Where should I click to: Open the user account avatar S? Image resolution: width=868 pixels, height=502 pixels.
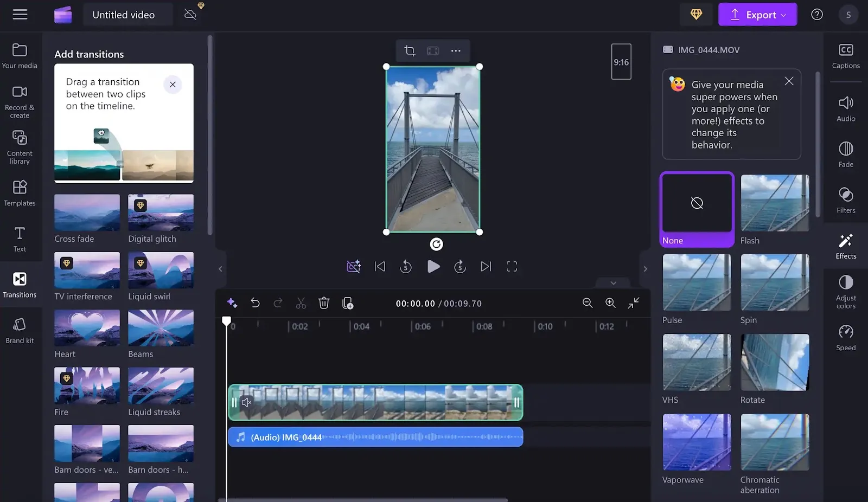click(848, 15)
